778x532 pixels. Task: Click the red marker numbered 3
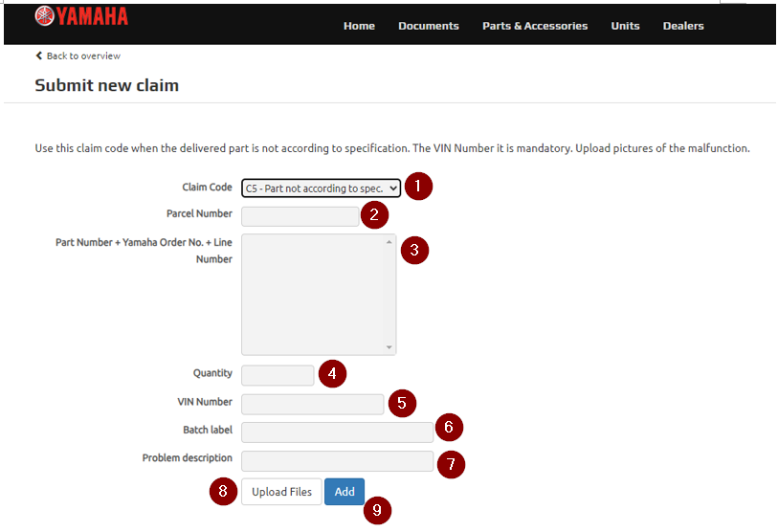[414, 250]
